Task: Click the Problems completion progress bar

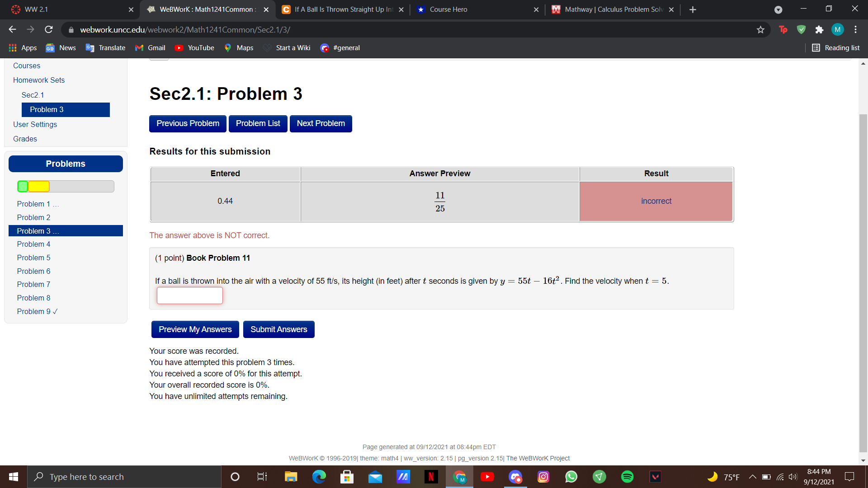Action: 65,186
